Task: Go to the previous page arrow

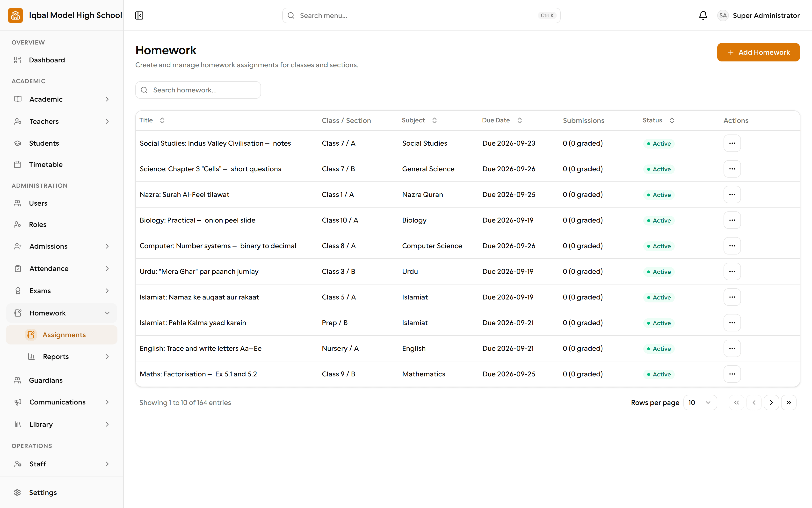Action: [x=754, y=403]
